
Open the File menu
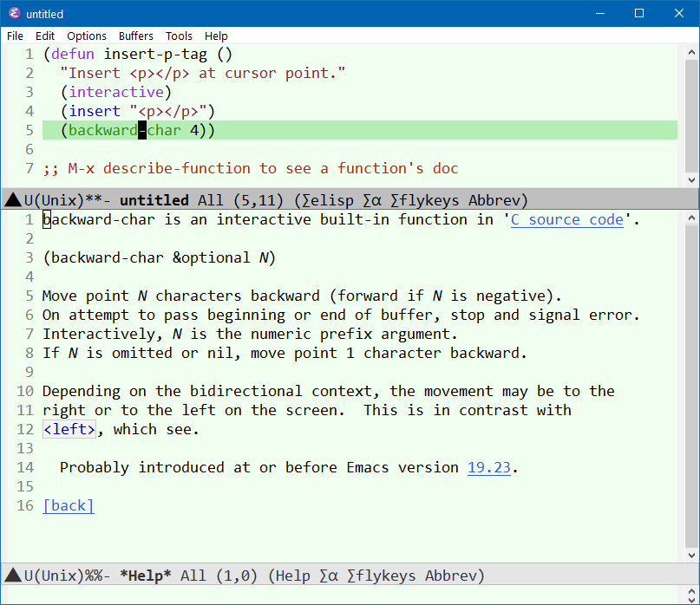tap(15, 36)
